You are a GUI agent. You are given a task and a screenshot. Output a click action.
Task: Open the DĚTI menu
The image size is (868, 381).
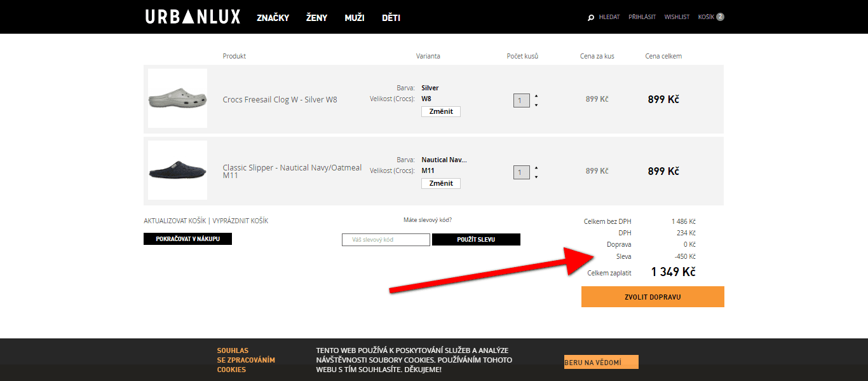[391, 18]
